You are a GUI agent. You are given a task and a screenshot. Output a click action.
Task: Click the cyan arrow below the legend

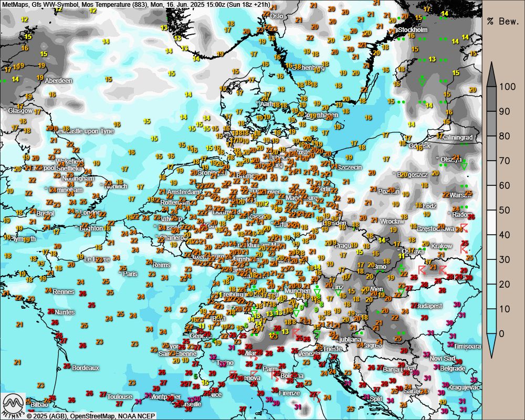492,346
